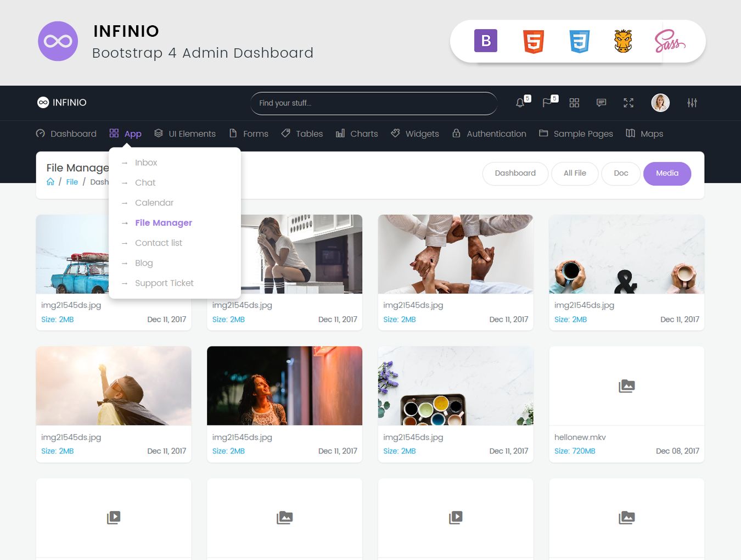Click the Dashboard gauge icon in the menu
741x560 pixels.
[40, 133]
